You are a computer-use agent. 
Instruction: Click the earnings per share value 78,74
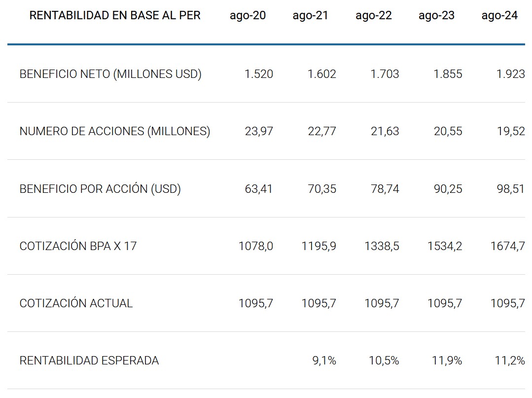(x=385, y=189)
